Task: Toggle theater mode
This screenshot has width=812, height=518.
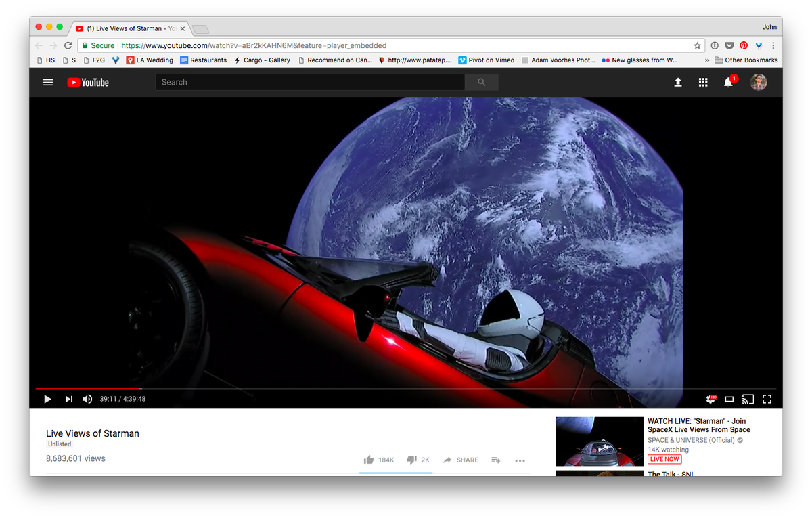Action: 729,399
